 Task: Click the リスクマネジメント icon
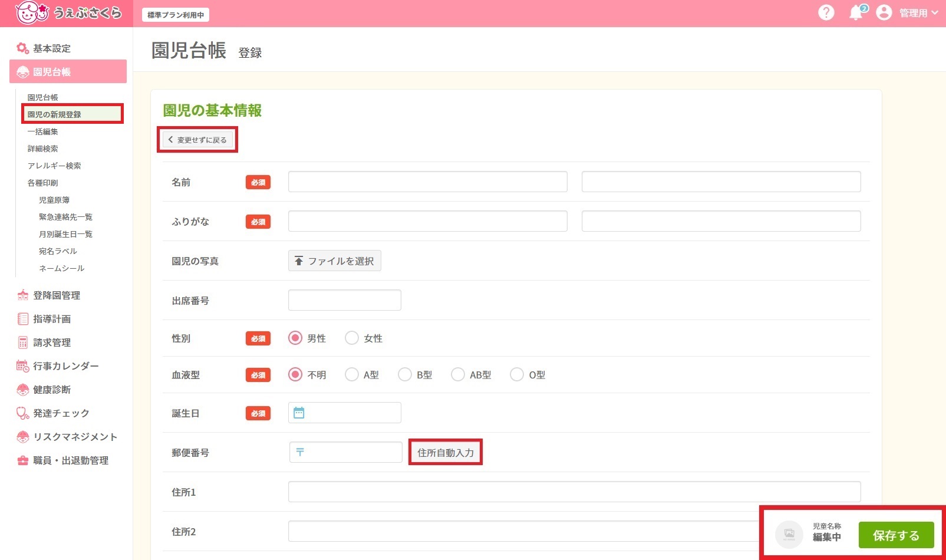(x=23, y=437)
